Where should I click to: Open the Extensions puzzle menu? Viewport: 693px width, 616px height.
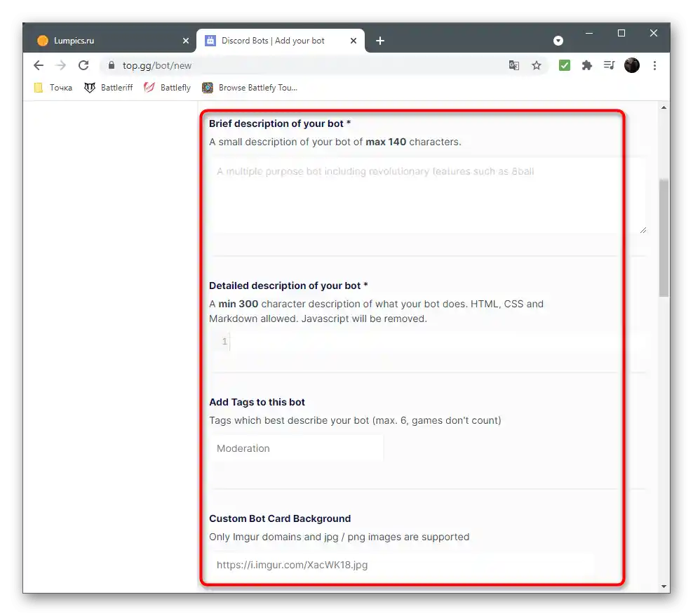[x=587, y=65]
